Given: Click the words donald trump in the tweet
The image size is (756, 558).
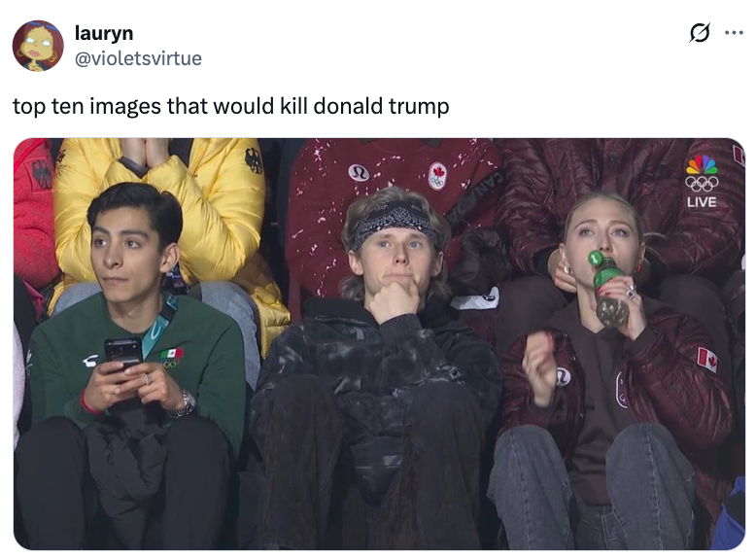Looking at the screenshot, I should point(381,106).
